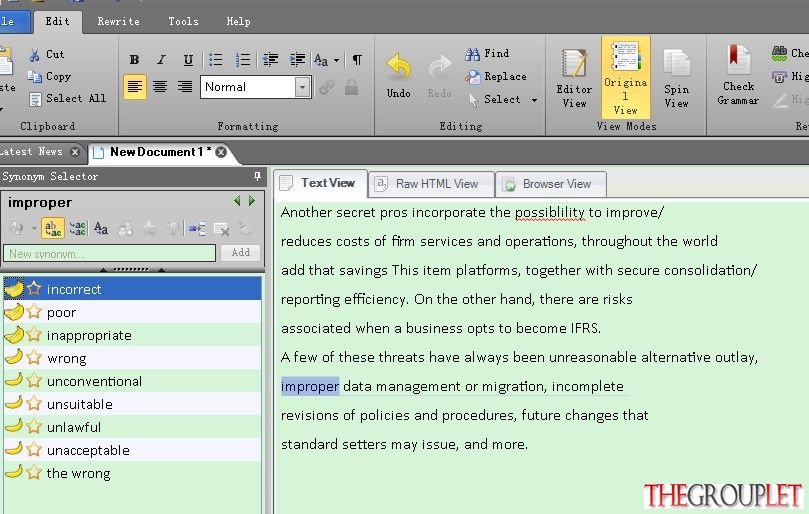Viewport: 809px width, 514px height.
Task: Pin the Synonym Selector panel
Action: [257, 176]
